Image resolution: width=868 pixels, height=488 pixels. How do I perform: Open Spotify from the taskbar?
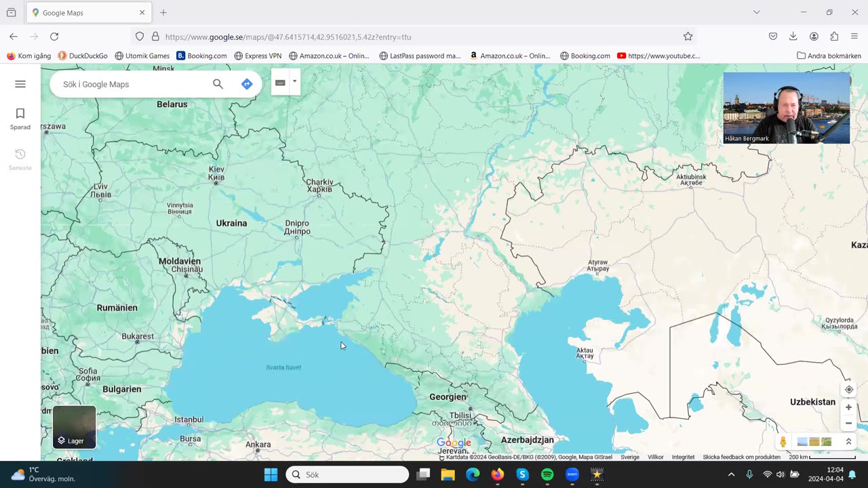[547, 474]
